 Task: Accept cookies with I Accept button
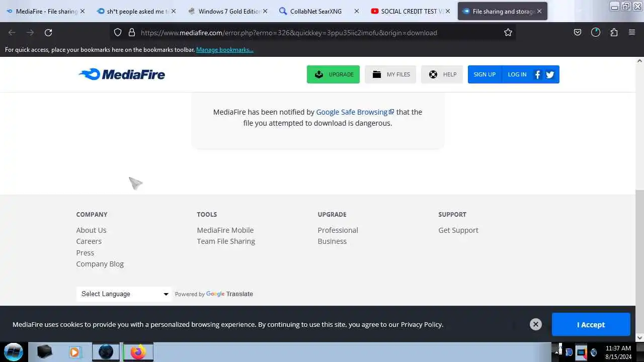(591, 324)
